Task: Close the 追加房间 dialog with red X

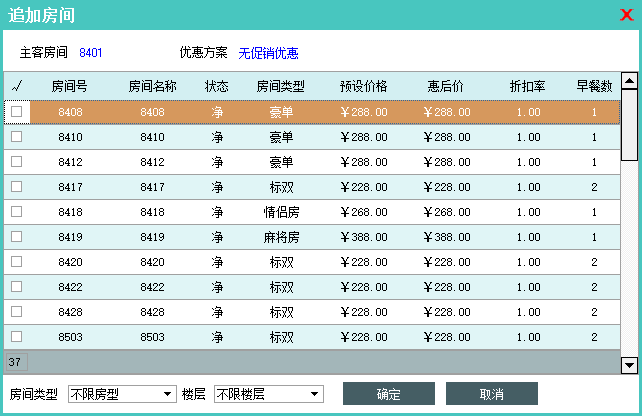Action: click(x=627, y=14)
